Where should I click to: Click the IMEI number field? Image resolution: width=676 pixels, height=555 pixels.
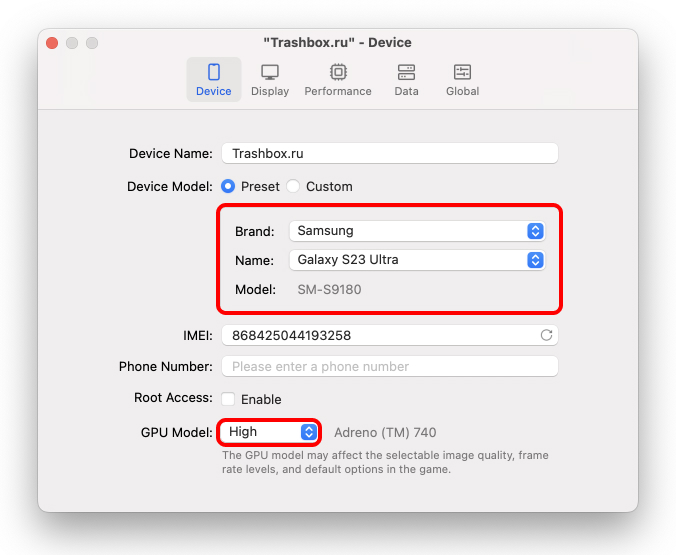point(390,335)
